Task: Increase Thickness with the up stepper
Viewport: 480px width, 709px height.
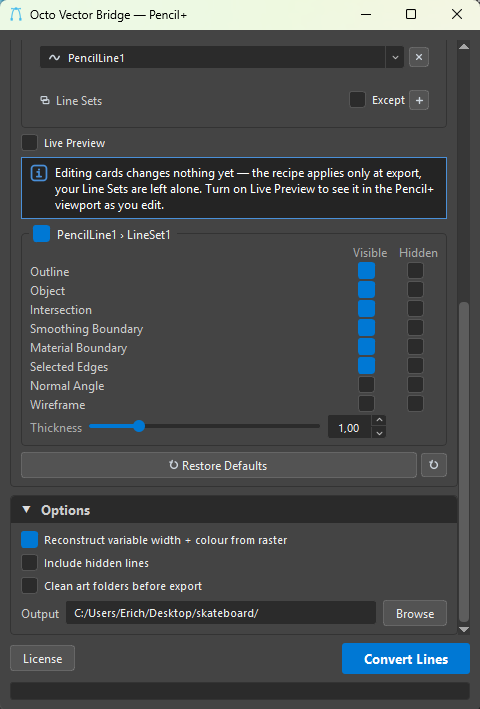Action: (380, 421)
